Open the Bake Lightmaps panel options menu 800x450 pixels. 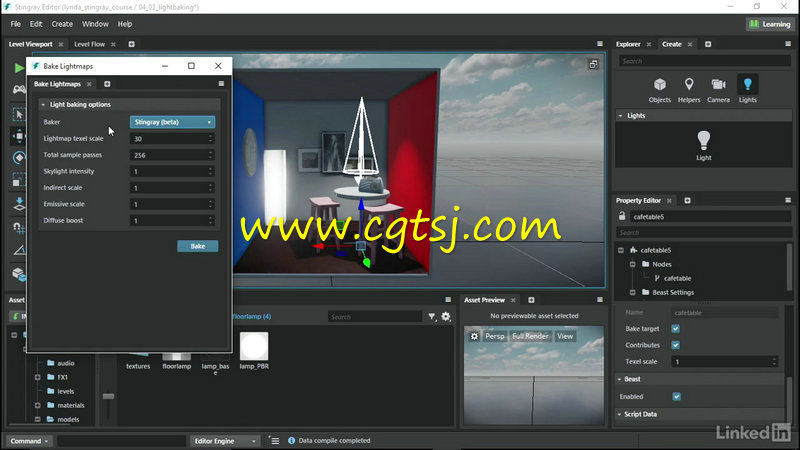click(221, 84)
